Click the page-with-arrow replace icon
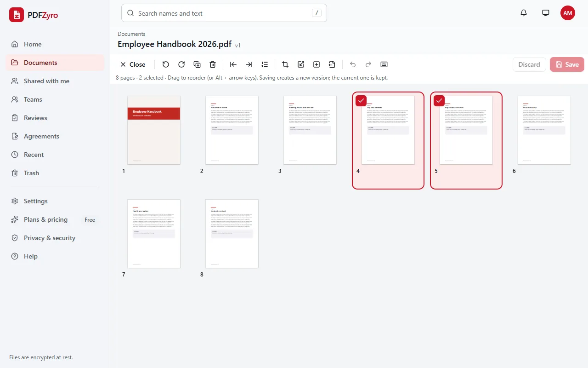The height and width of the screenshot is (368, 588). 332,64
